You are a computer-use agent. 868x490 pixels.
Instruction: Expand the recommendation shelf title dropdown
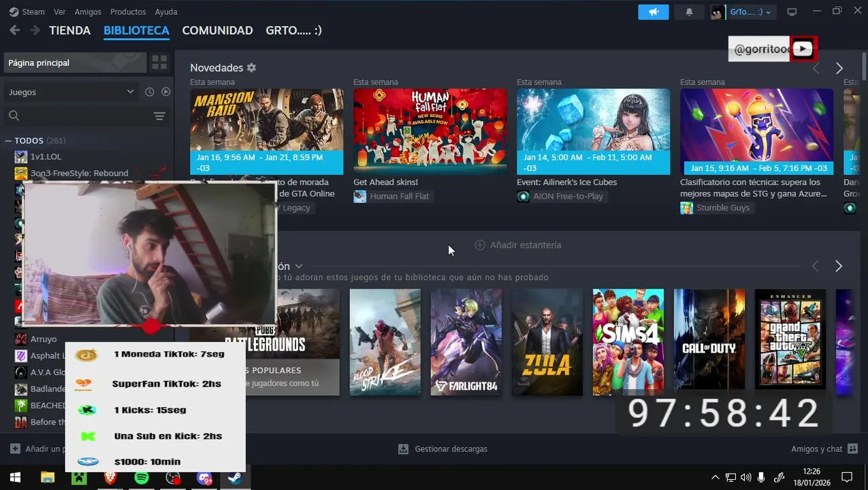tap(298, 266)
